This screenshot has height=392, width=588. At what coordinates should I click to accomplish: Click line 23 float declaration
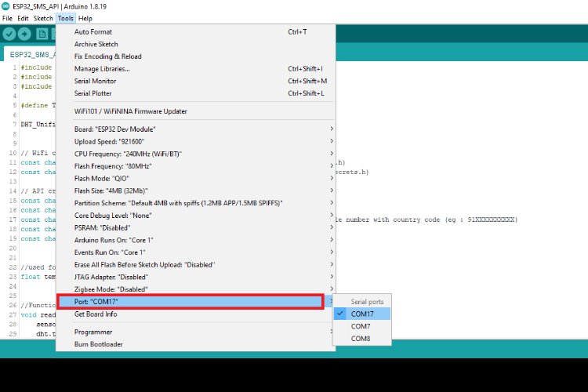[38, 277]
